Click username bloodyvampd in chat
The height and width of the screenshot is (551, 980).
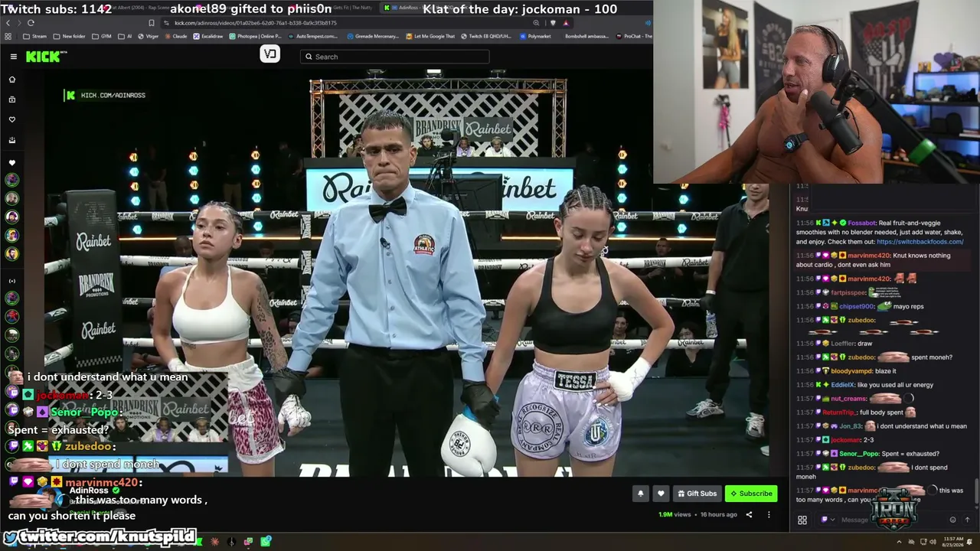tap(852, 371)
